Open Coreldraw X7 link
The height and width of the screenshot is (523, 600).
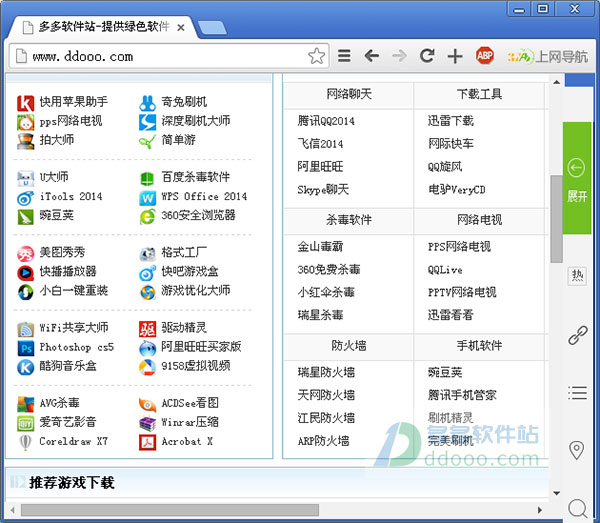pyautogui.click(x=73, y=441)
